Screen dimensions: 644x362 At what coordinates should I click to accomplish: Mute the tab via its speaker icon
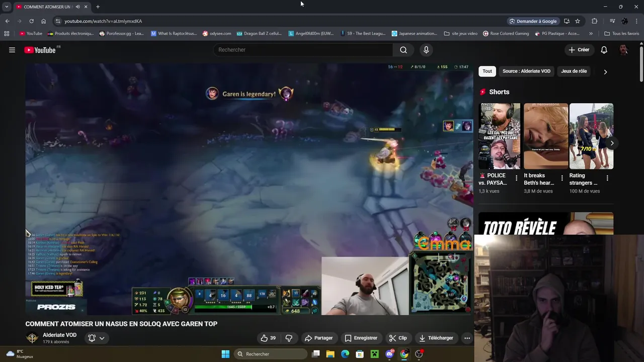click(77, 7)
